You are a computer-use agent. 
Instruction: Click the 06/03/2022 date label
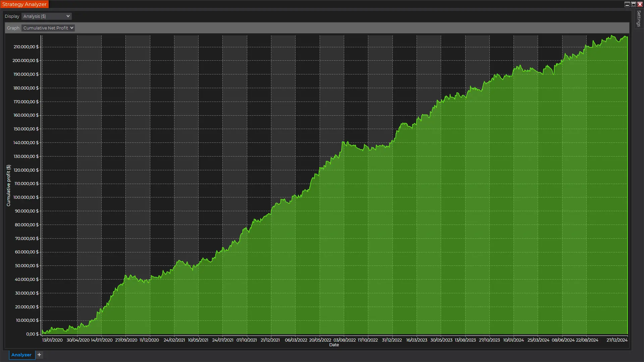pyautogui.click(x=296, y=340)
